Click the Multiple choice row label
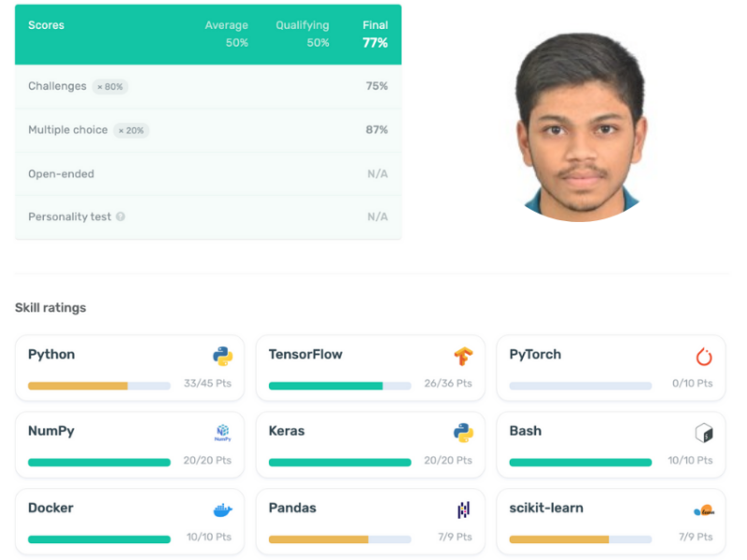 pos(67,130)
